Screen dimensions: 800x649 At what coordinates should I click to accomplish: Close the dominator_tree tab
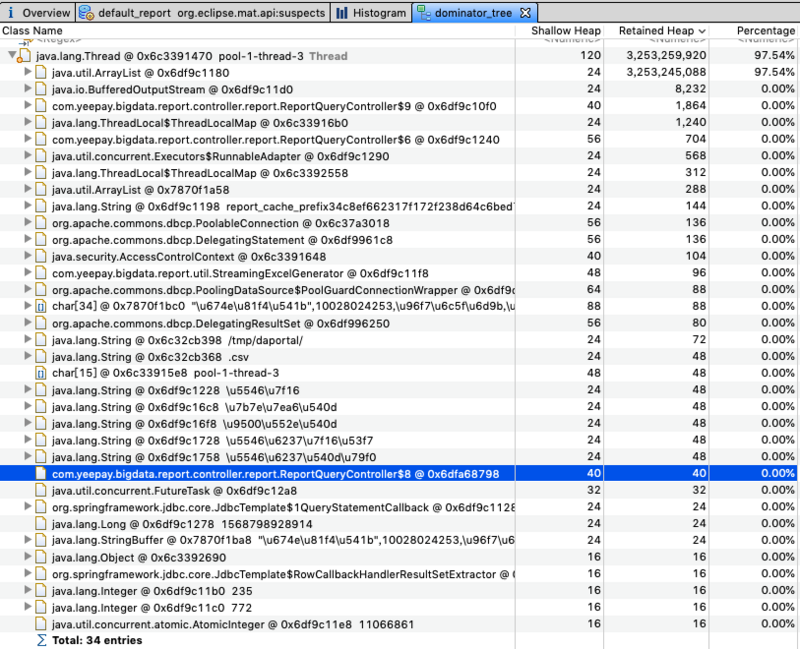(x=526, y=13)
